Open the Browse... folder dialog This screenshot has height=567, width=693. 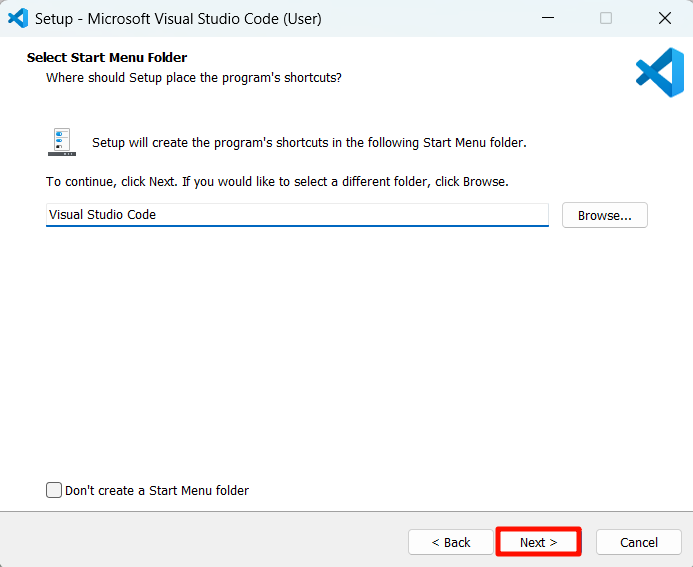(x=604, y=215)
